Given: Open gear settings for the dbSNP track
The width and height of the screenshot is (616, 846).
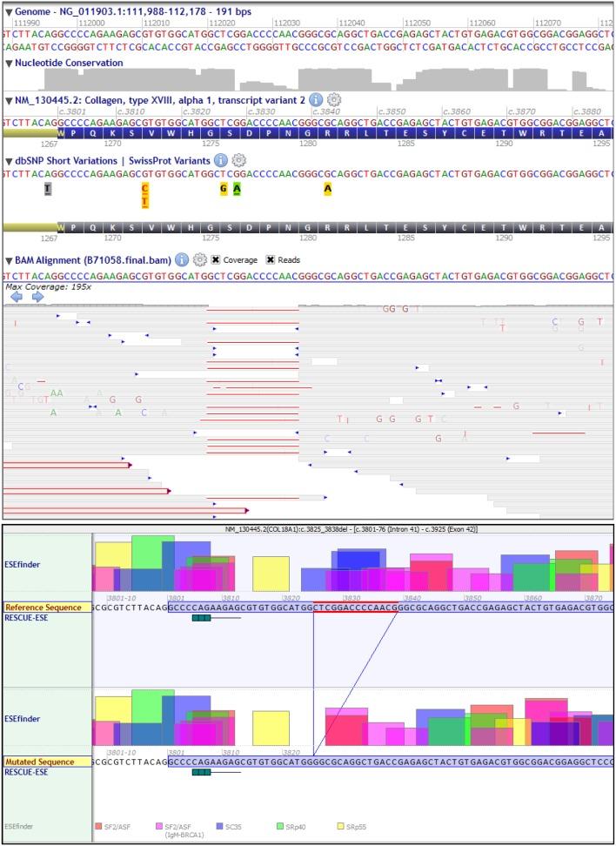Looking at the screenshot, I should coord(238,160).
